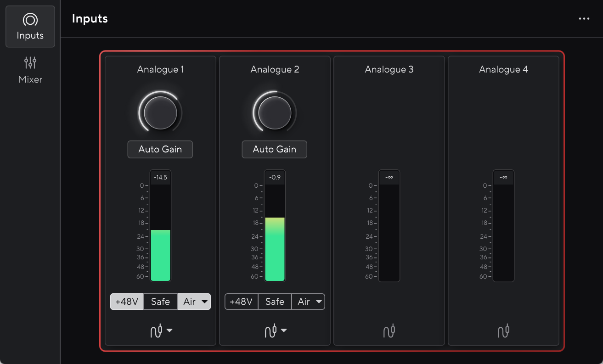The width and height of the screenshot is (603, 364).
Task: Click the Analogue 4 level meter
Action: point(503,233)
